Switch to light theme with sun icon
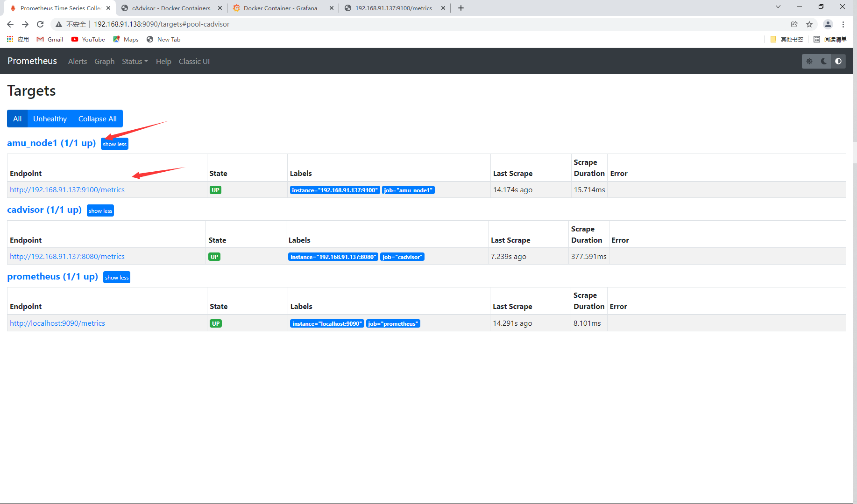The image size is (857, 504). click(809, 61)
